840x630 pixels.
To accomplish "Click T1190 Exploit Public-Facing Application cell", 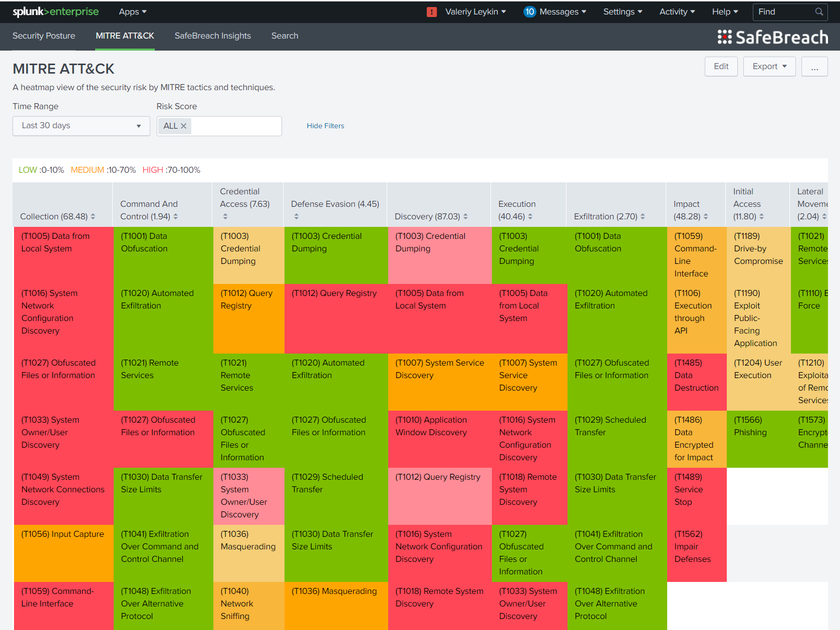I will coord(759,319).
